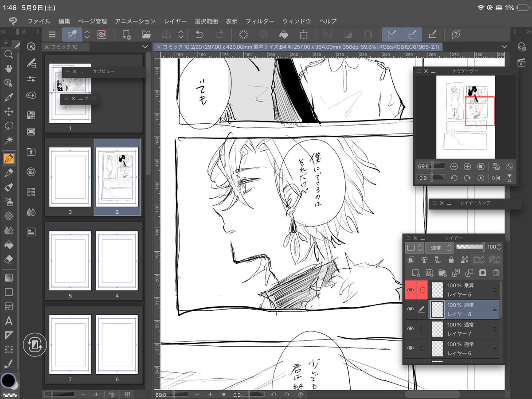Select layer レイヤー 7 row

pyautogui.click(x=464, y=329)
